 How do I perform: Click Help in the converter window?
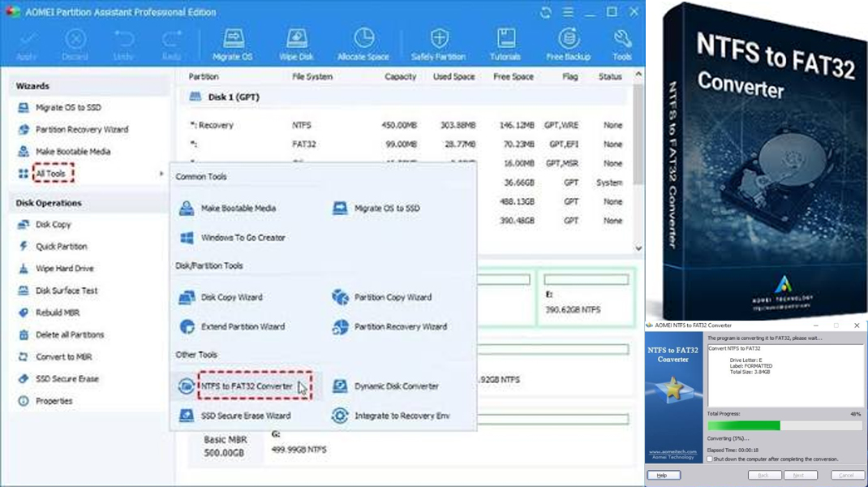(663, 476)
